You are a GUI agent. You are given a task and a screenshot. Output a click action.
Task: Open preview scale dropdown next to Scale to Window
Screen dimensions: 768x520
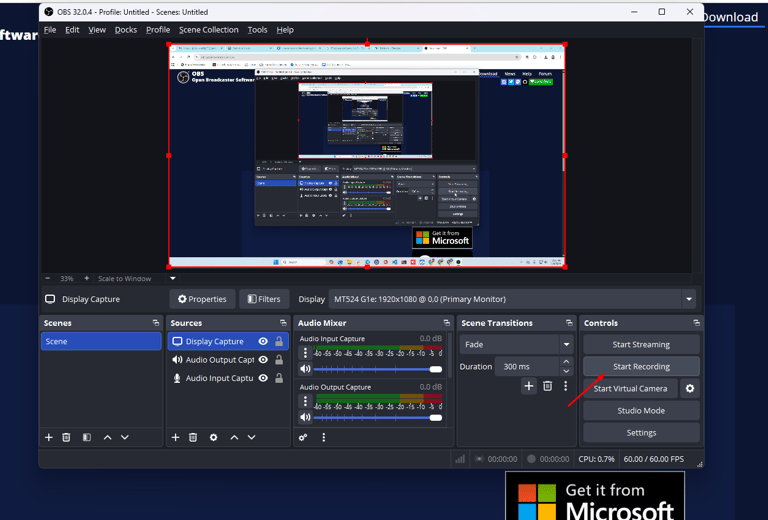172,279
